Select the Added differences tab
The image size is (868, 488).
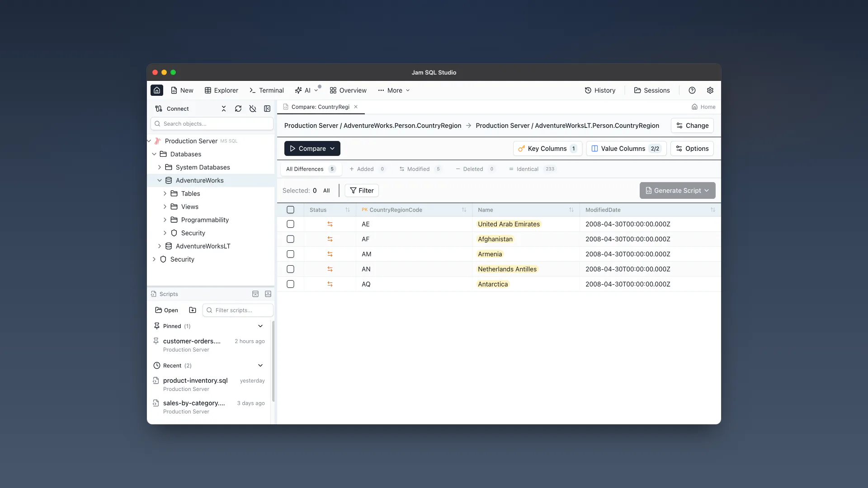click(x=367, y=169)
